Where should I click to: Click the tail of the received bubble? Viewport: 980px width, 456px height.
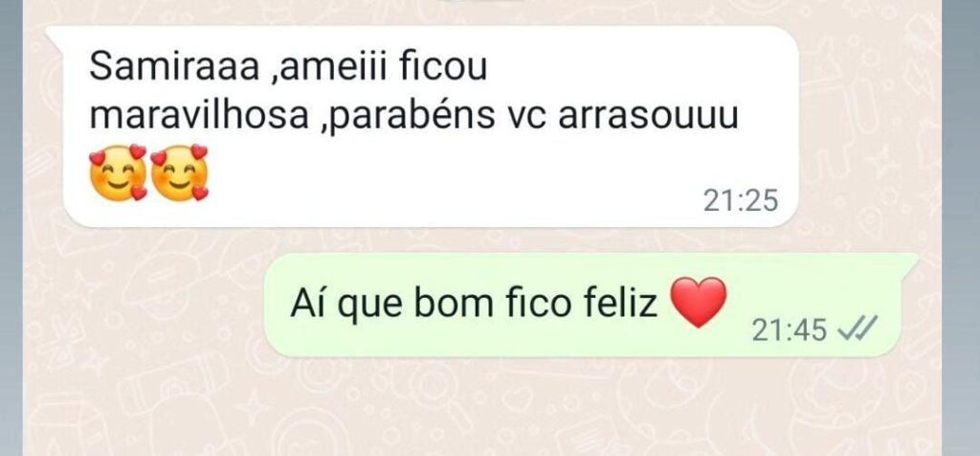tap(56, 32)
